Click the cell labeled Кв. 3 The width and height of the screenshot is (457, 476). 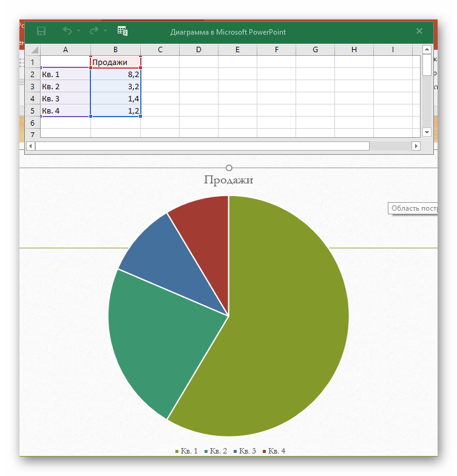coord(66,98)
